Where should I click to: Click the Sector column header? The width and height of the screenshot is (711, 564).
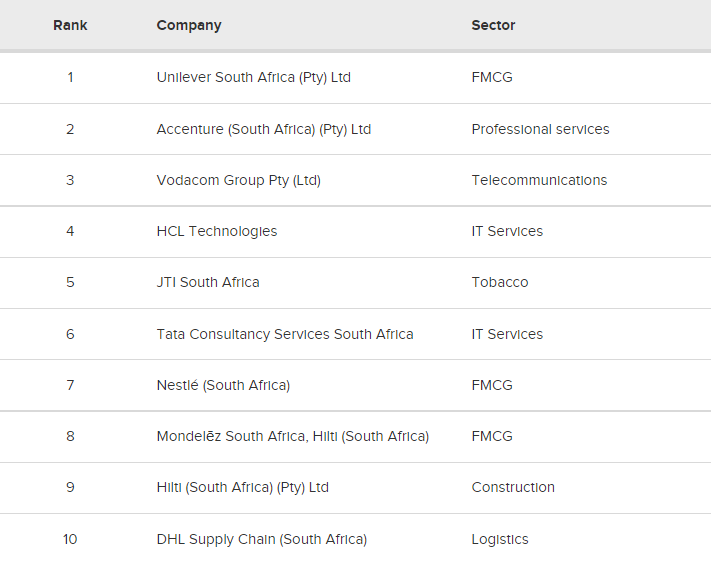[493, 25]
